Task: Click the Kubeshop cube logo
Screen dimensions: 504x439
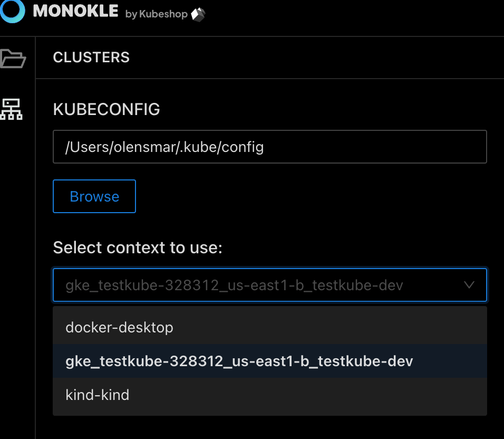Action: tap(198, 14)
